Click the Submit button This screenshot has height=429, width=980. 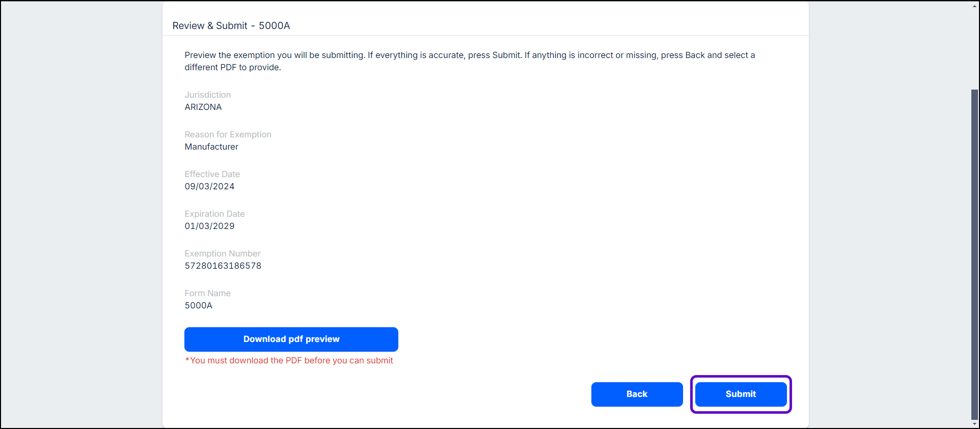pyautogui.click(x=741, y=394)
